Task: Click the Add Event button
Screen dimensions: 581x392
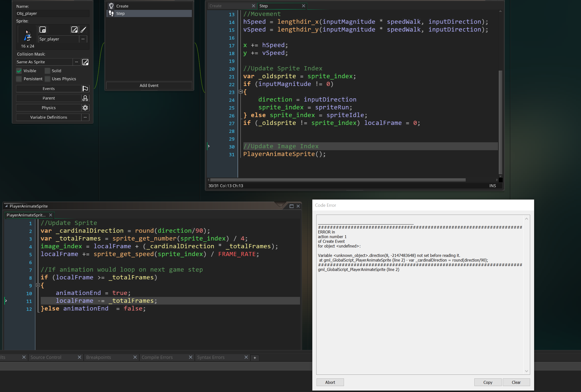Action: (x=149, y=85)
